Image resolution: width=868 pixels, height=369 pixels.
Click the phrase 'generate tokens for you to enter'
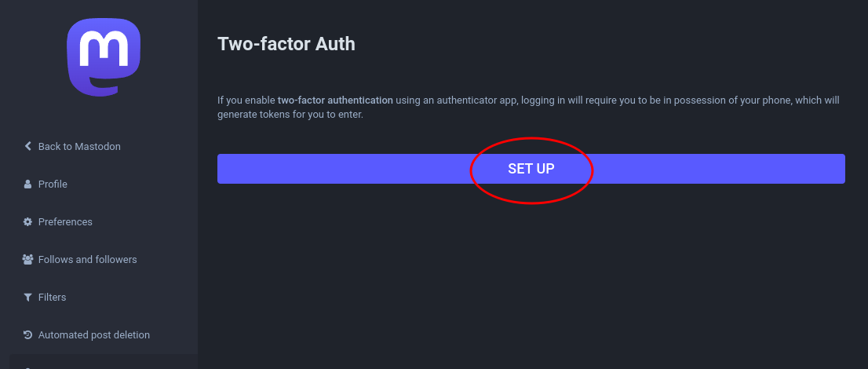tap(290, 115)
